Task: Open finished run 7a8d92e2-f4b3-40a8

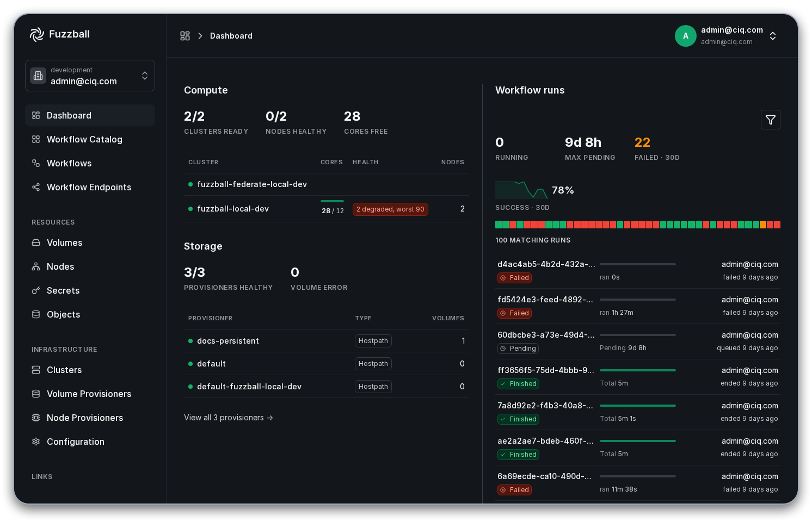Action: coord(638,412)
